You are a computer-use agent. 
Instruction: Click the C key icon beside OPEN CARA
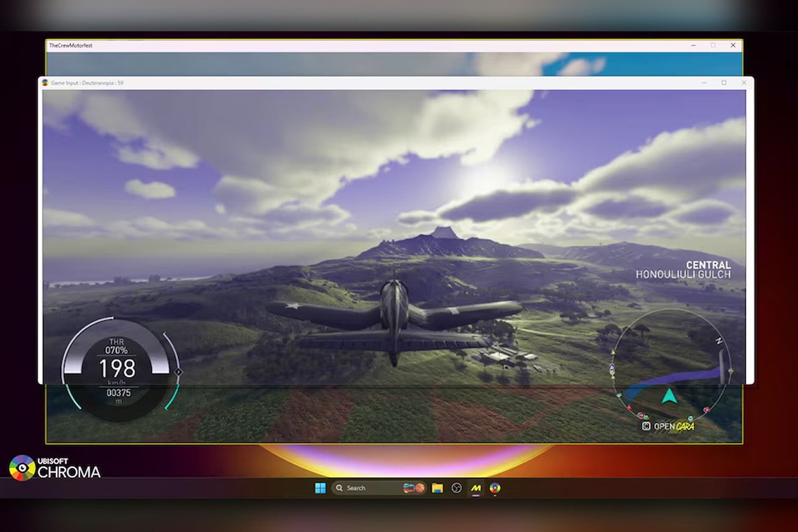click(x=647, y=427)
